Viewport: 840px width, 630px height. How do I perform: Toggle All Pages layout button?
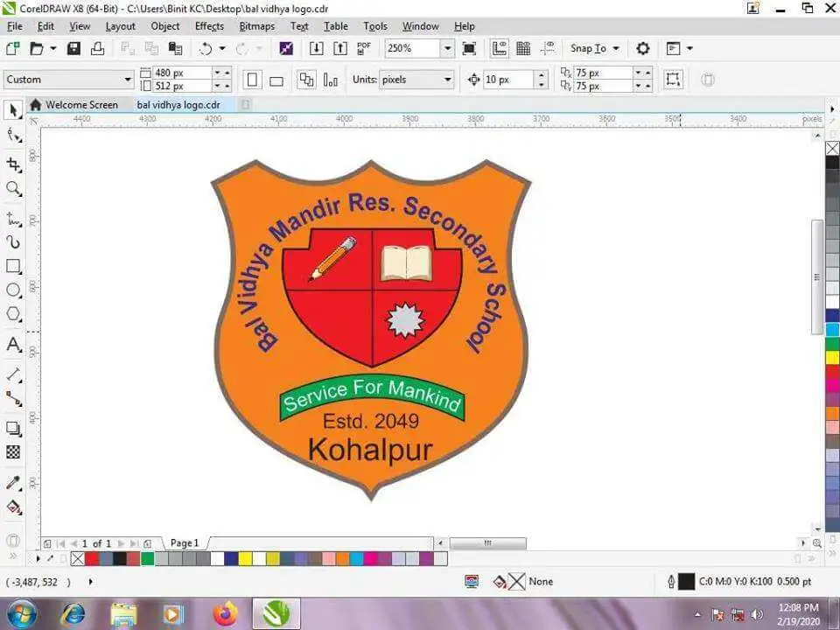(306, 80)
